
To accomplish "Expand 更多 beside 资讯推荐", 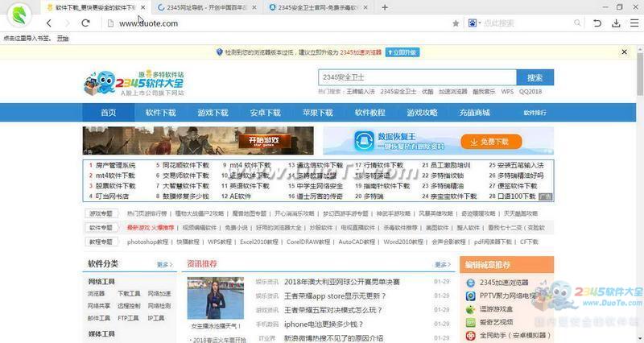I will [x=443, y=265].
